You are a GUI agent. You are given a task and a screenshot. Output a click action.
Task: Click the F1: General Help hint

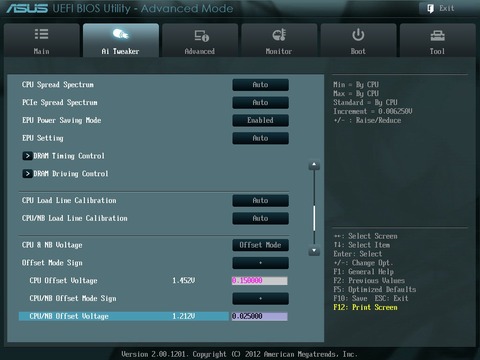point(363,272)
